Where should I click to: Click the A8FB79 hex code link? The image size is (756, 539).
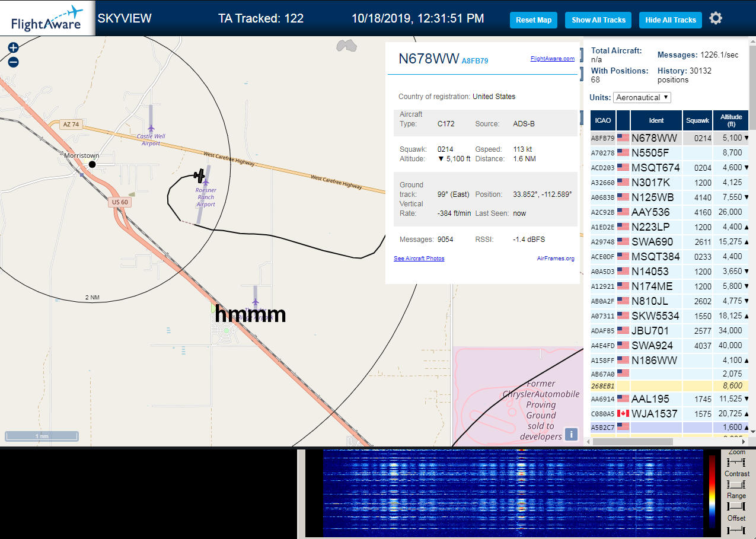click(x=475, y=60)
